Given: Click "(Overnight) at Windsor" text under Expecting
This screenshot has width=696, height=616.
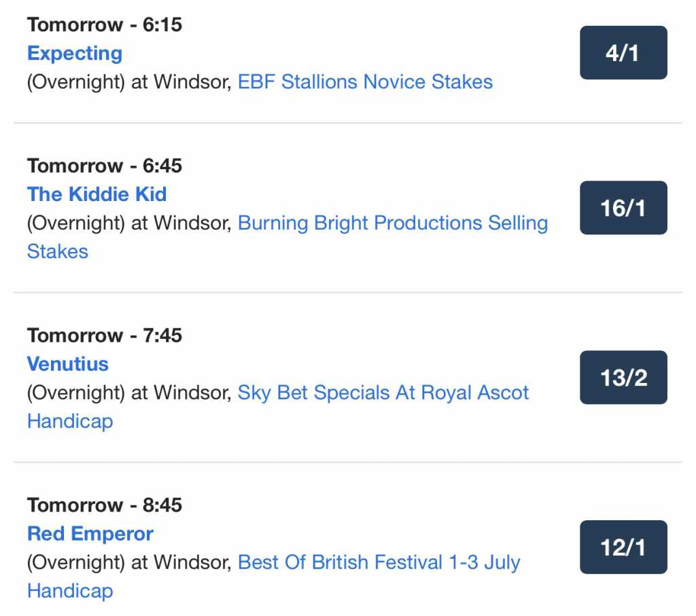Looking at the screenshot, I should click(128, 82).
